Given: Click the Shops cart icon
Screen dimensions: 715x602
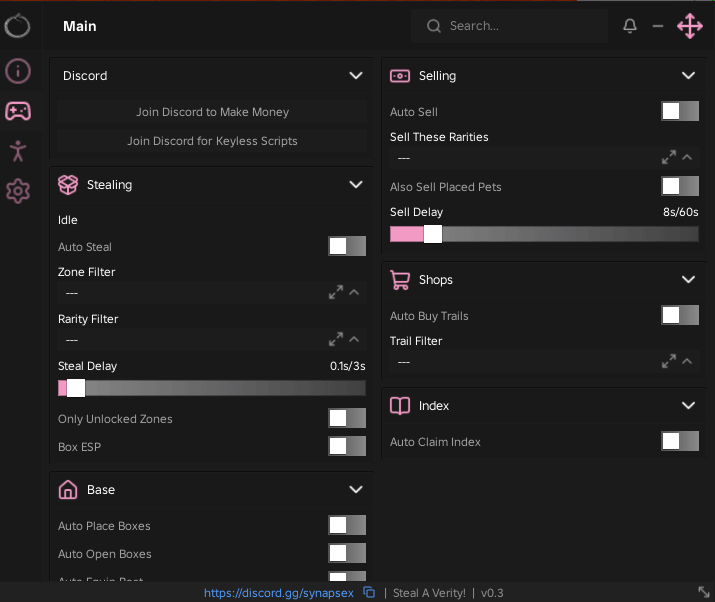Looking at the screenshot, I should click(x=400, y=280).
